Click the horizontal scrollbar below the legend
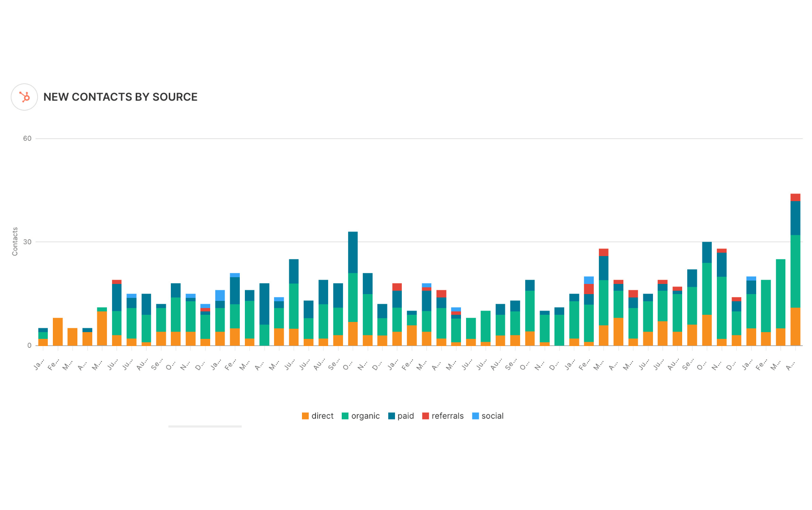 tap(205, 426)
